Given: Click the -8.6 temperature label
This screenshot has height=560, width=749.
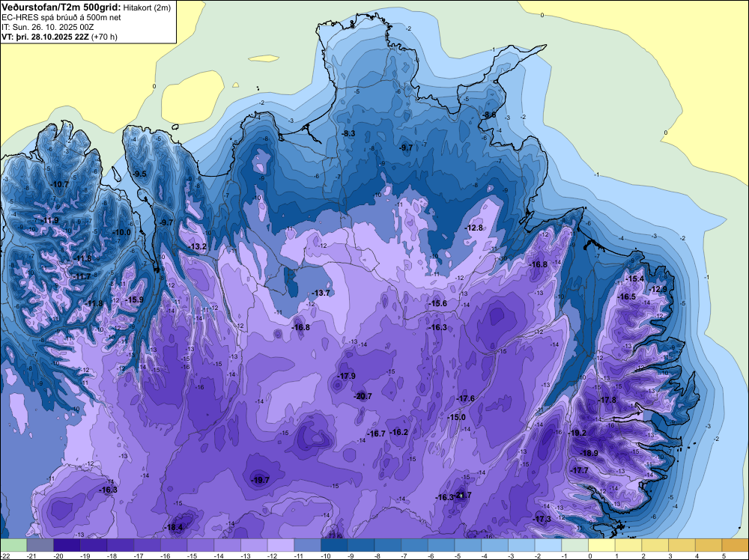Looking at the screenshot, I should (x=490, y=115).
